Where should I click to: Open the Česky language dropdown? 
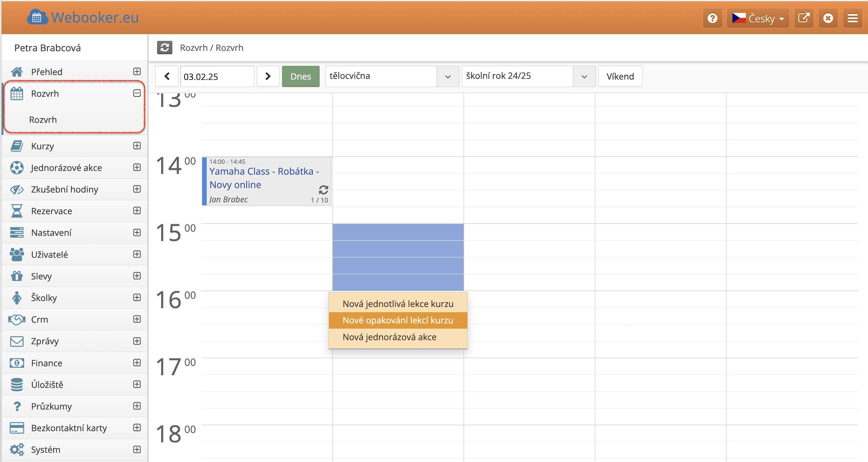(x=758, y=18)
